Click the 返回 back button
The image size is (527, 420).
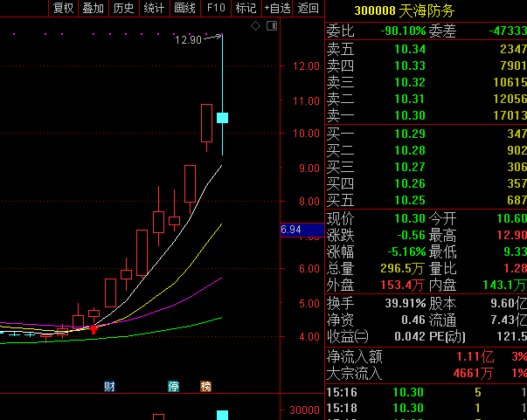point(308,8)
